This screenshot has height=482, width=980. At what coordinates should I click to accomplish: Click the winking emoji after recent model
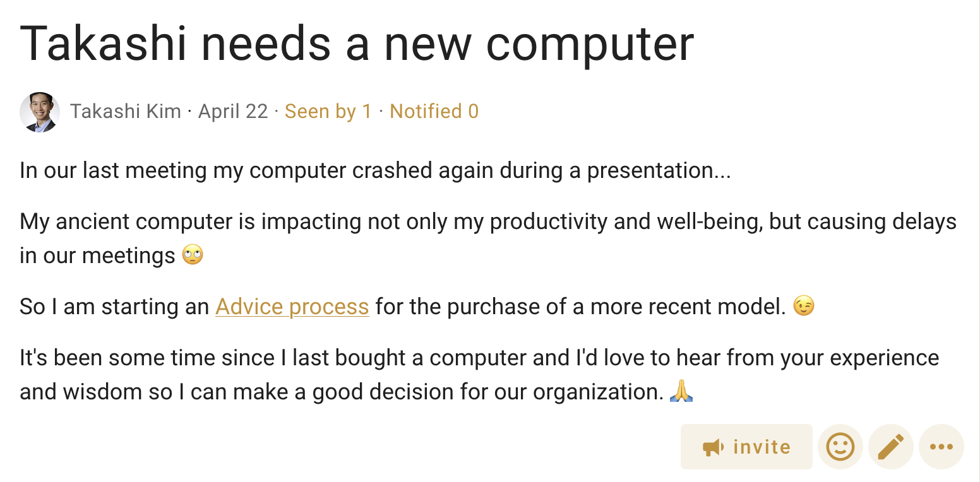click(804, 307)
